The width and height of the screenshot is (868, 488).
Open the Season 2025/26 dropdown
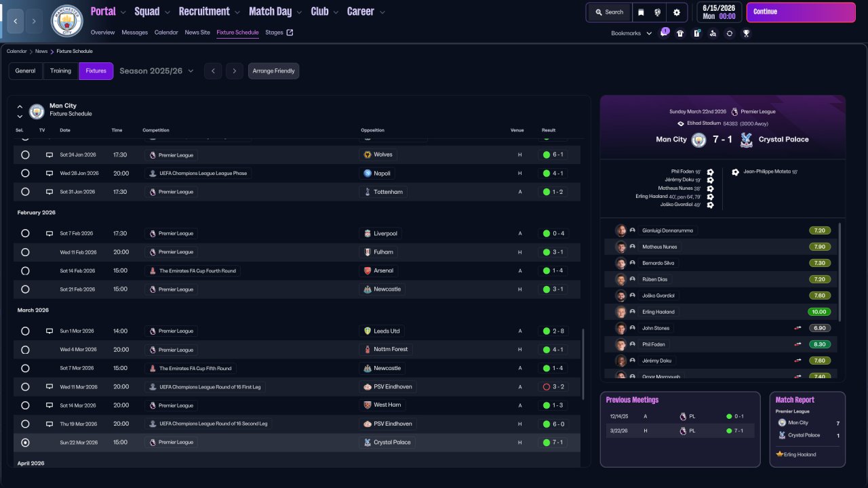(x=157, y=71)
